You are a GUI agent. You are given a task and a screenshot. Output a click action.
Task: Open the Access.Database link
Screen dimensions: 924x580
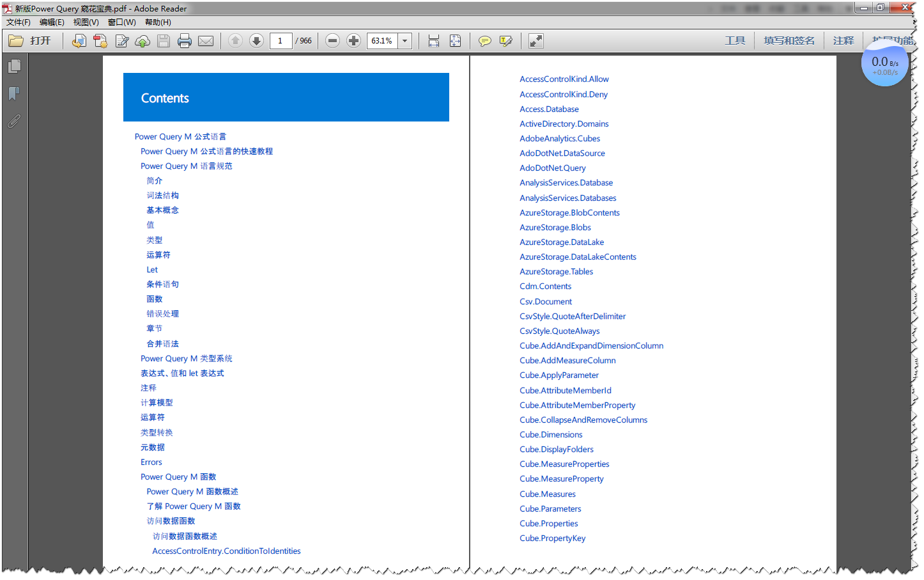click(549, 109)
